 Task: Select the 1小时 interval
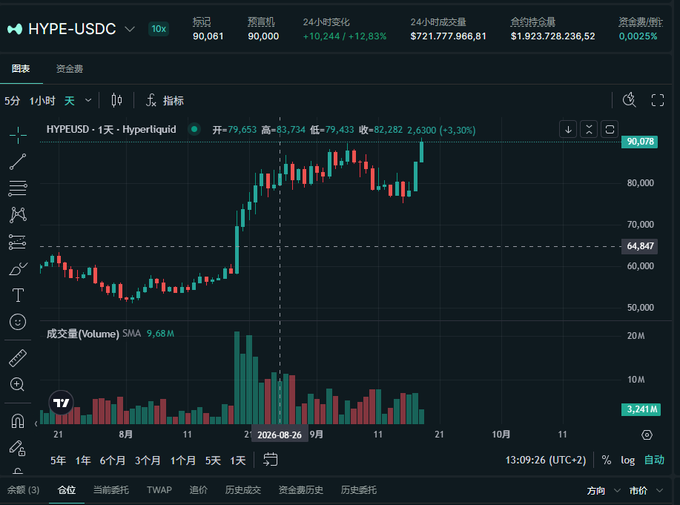tap(42, 101)
